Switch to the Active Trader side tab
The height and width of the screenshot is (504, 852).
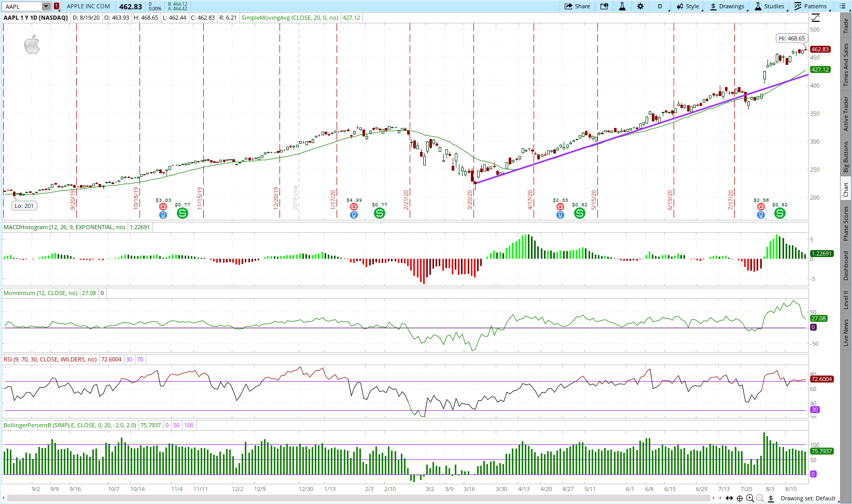click(x=846, y=114)
